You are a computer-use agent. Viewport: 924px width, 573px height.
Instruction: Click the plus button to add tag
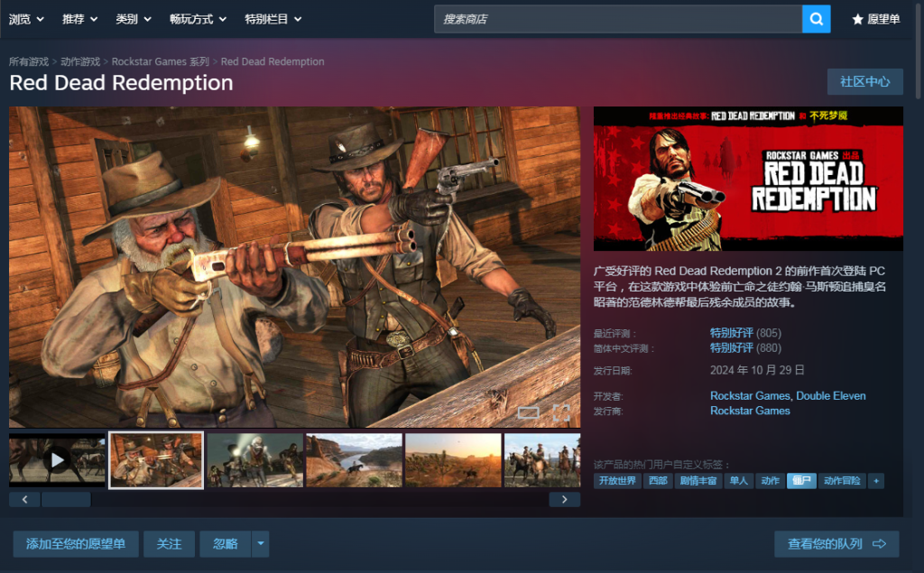(x=875, y=481)
